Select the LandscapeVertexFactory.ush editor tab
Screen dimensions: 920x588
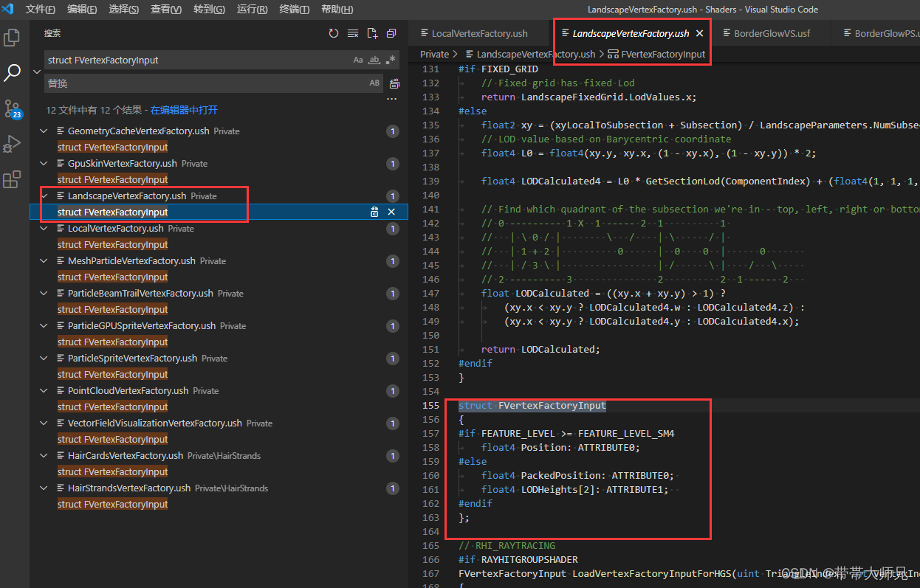631,33
